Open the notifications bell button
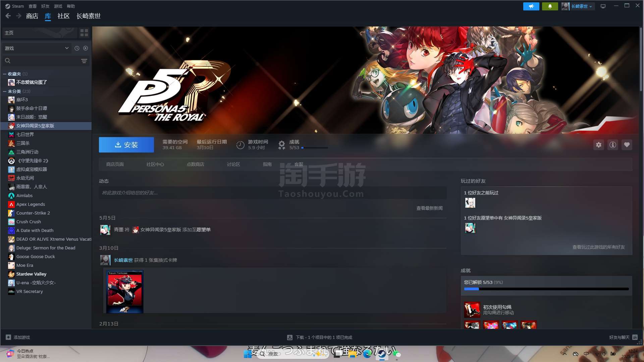The image size is (644, 362). click(550, 6)
